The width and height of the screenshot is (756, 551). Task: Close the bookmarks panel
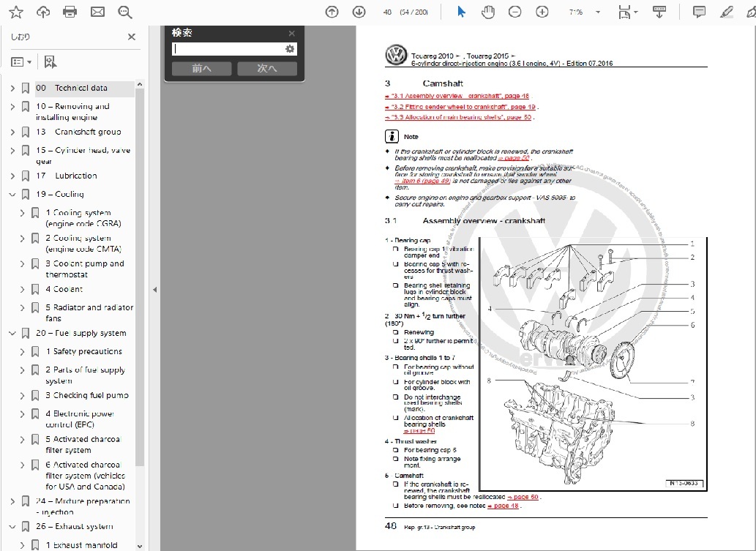coord(131,37)
